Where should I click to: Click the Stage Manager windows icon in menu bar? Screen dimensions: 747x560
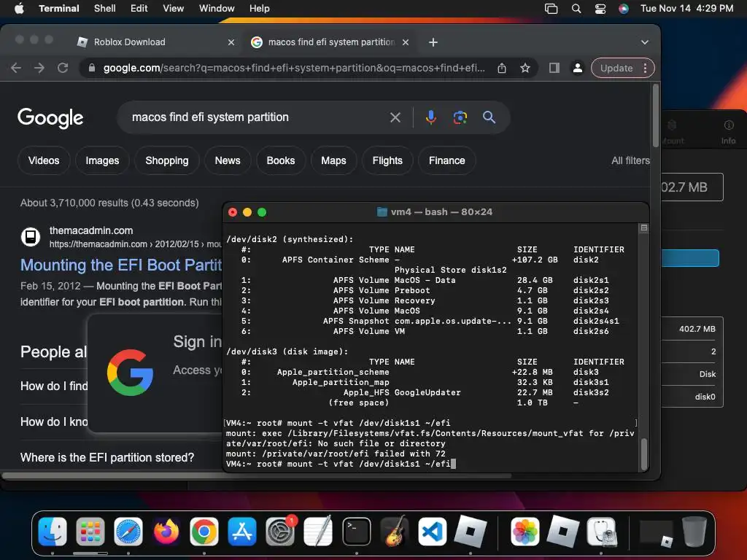[x=551, y=8]
